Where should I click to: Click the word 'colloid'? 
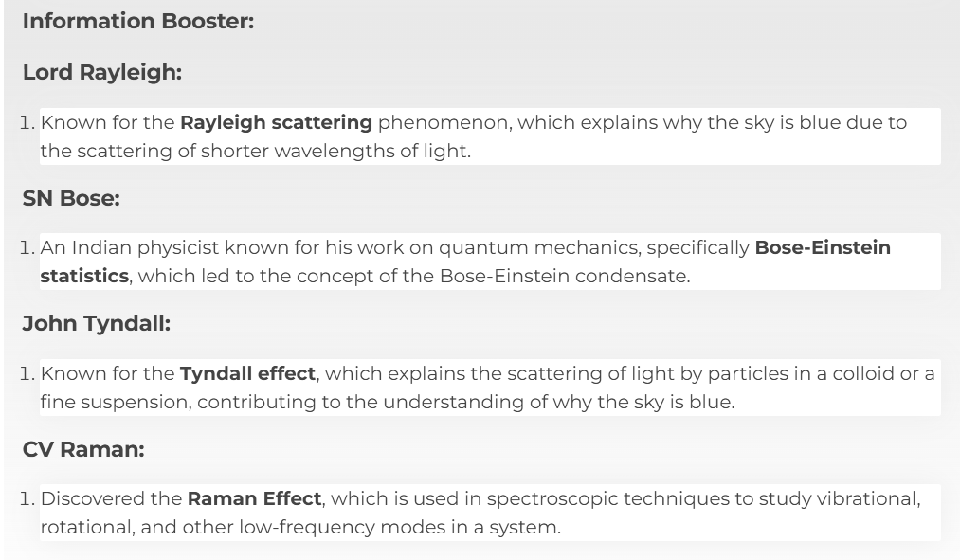(x=862, y=373)
